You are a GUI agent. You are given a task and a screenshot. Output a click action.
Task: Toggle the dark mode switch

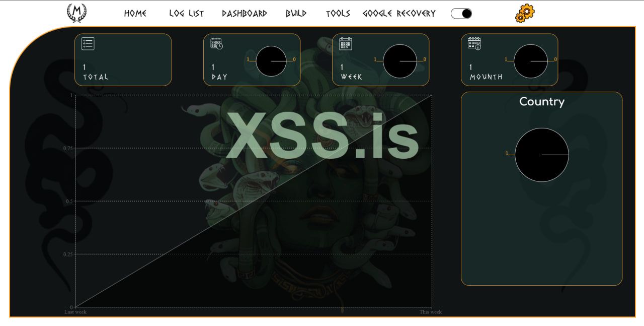click(461, 14)
